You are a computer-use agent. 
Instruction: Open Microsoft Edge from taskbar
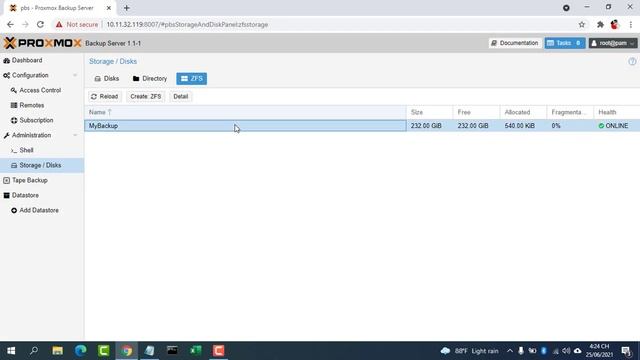tap(80, 351)
